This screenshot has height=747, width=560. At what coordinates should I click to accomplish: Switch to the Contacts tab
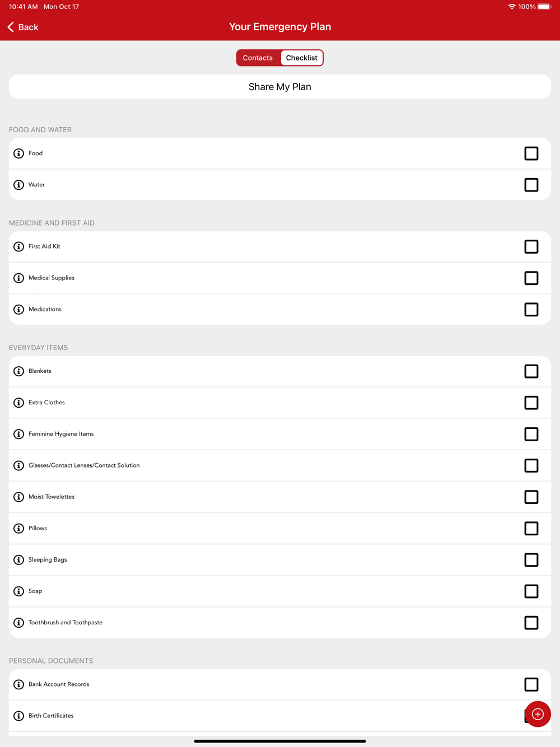click(258, 58)
